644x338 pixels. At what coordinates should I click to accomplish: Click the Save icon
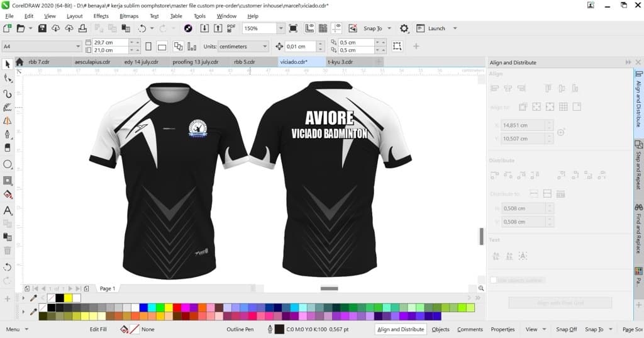[x=42, y=28]
